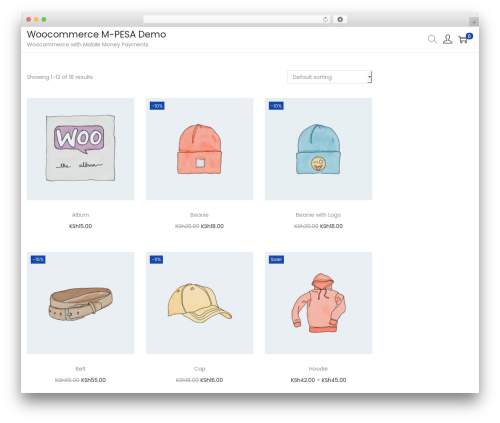Open the search magnifier icon
500x423 pixels.
pos(432,39)
